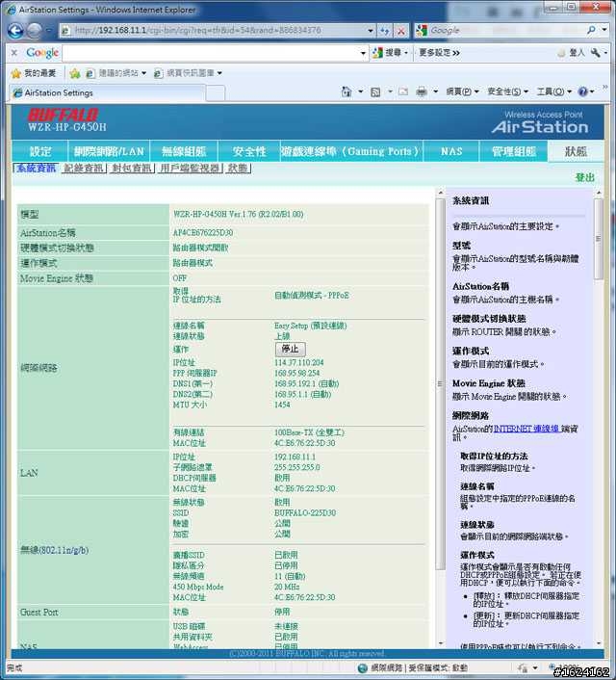Expand the 網頁快訊圖庫 dropdown
This screenshot has height=680, width=616.
coord(219,73)
